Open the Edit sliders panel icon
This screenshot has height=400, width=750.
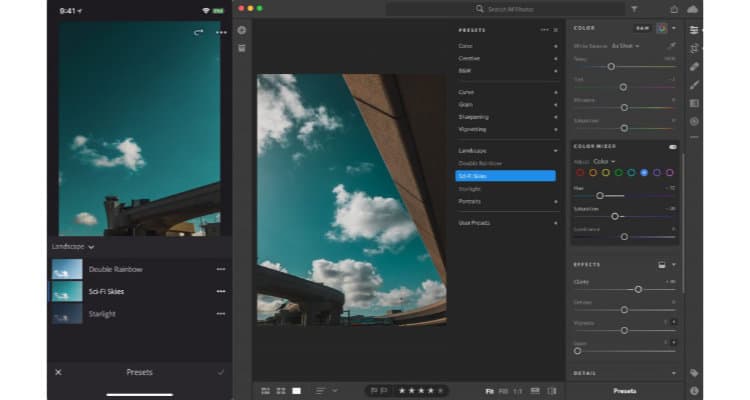(x=694, y=30)
